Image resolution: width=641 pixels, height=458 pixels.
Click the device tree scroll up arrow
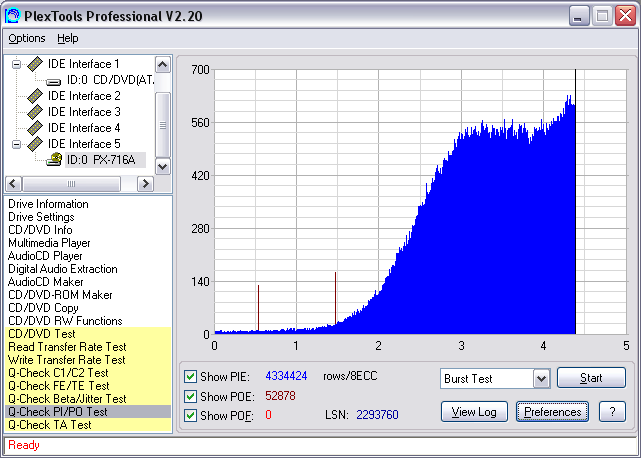coord(163,65)
